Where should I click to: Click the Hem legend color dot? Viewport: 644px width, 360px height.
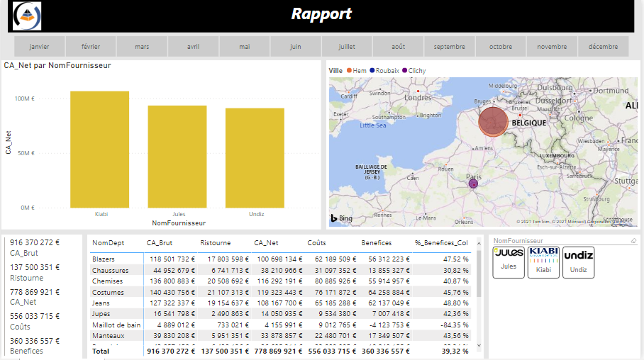350,71
